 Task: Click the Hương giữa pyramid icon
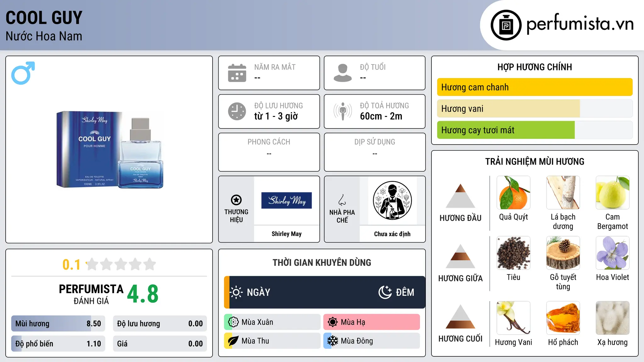[460, 256]
